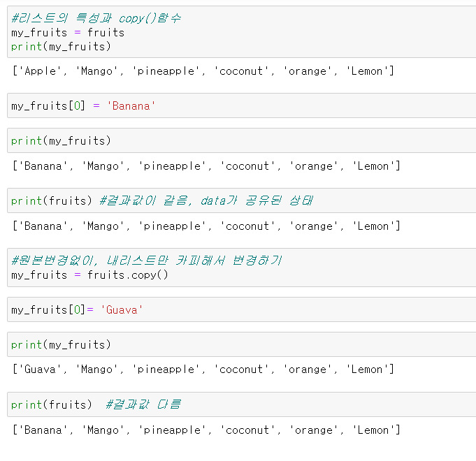Viewport: 476px width, 461px height.
Task: Click the output line starting with ['Apple'
Action: 203,71
